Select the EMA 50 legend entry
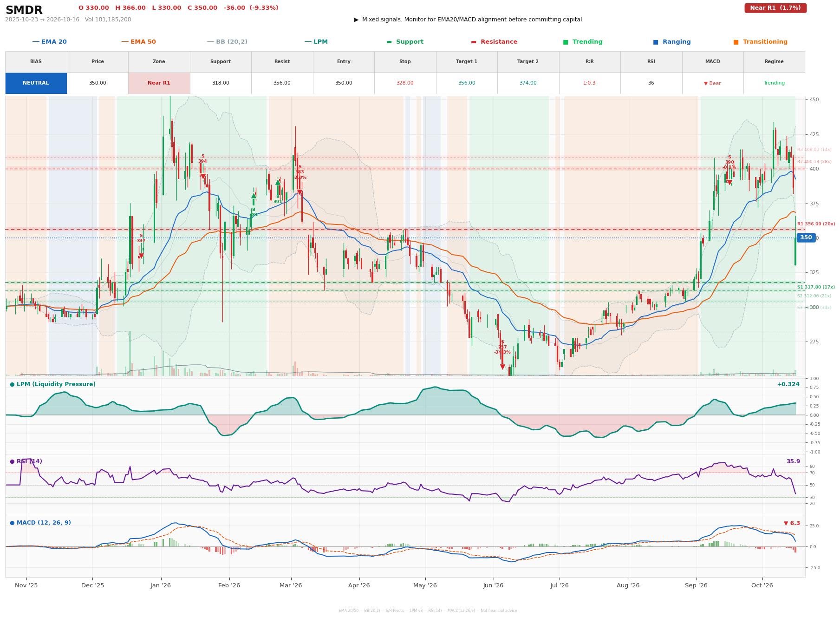This screenshot has width=840, height=618. coord(138,42)
